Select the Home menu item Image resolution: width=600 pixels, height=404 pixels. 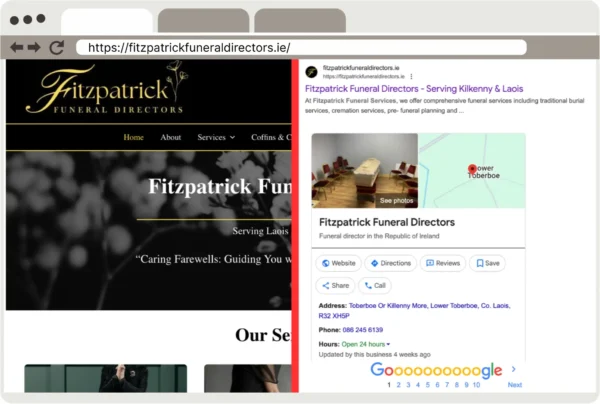coord(133,137)
